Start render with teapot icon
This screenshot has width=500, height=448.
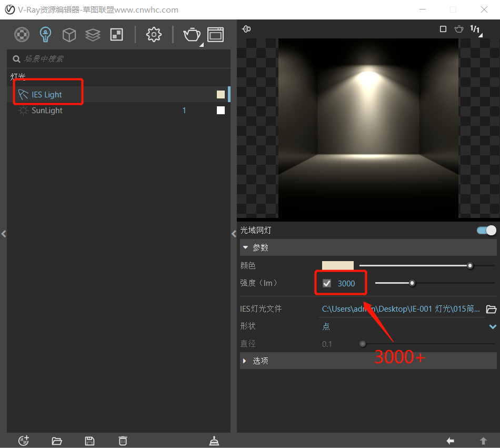192,34
